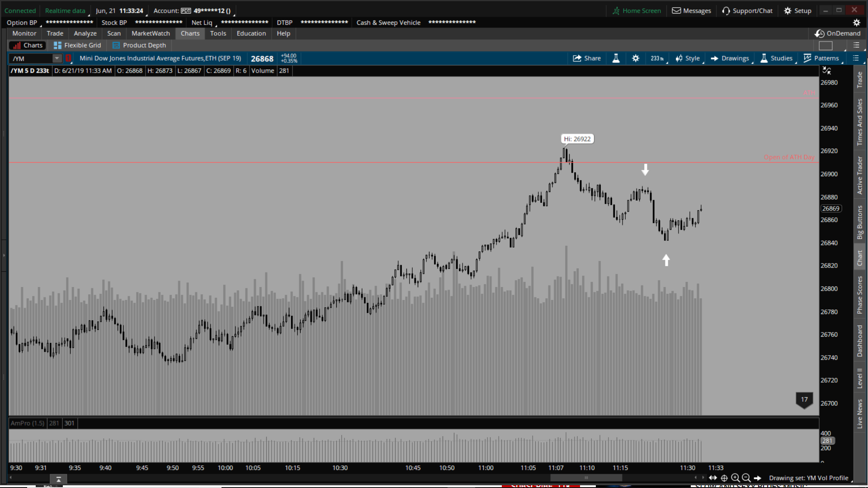Image resolution: width=868 pixels, height=488 pixels.
Task: Switch to the Analyze tab
Action: click(85, 33)
